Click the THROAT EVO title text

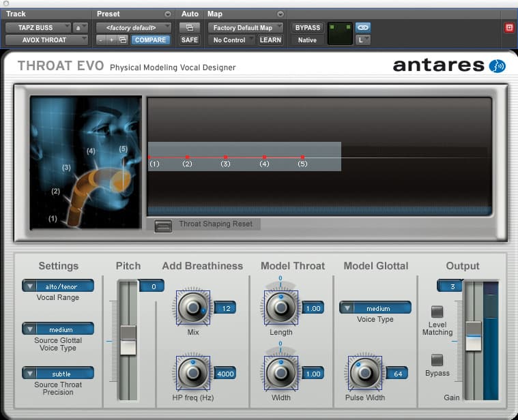click(61, 65)
